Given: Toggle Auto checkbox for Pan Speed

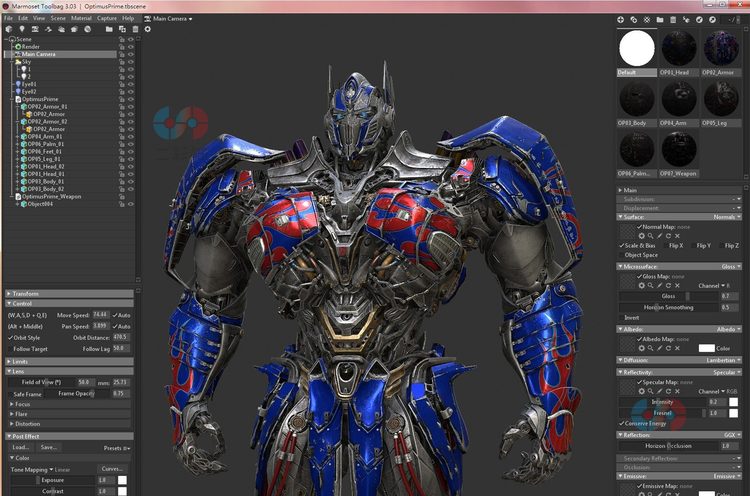Looking at the screenshot, I should (115, 326).
